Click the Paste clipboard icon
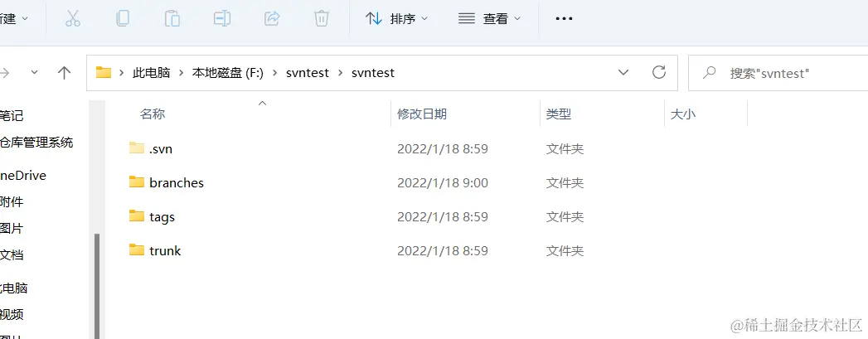 pyautogui.click(x=172, y=19)
